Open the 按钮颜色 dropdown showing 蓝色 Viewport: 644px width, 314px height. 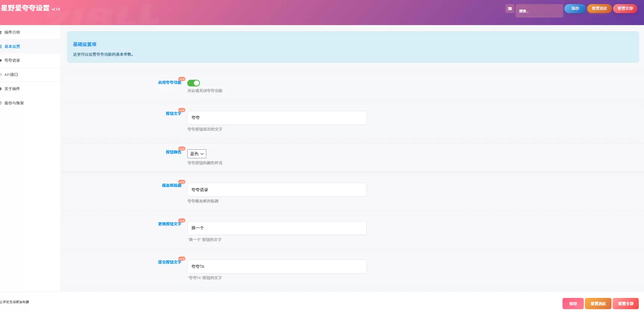[x=197, y=154]
